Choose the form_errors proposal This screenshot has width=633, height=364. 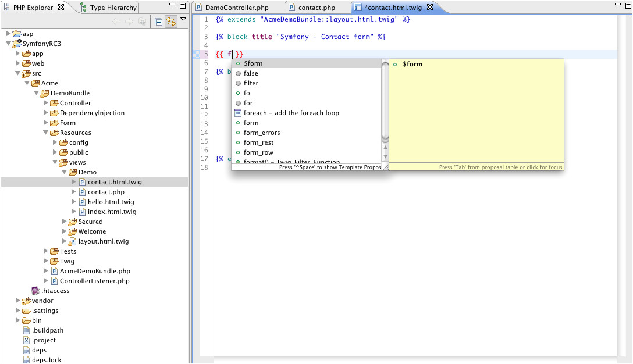[x=307, y=133]
